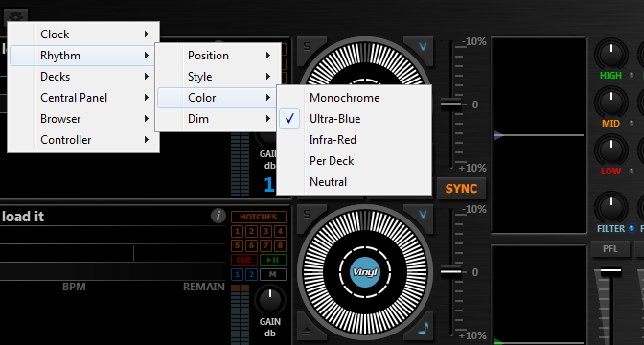Viewport: 644px width, 345px height.
Task: Click the M button on lower deck
Action: (x=273, y=274)
